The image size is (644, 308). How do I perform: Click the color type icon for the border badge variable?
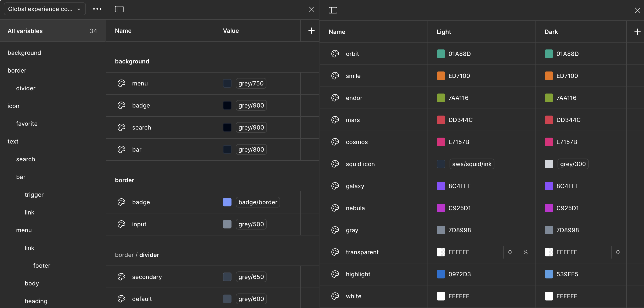pos(121,202)
